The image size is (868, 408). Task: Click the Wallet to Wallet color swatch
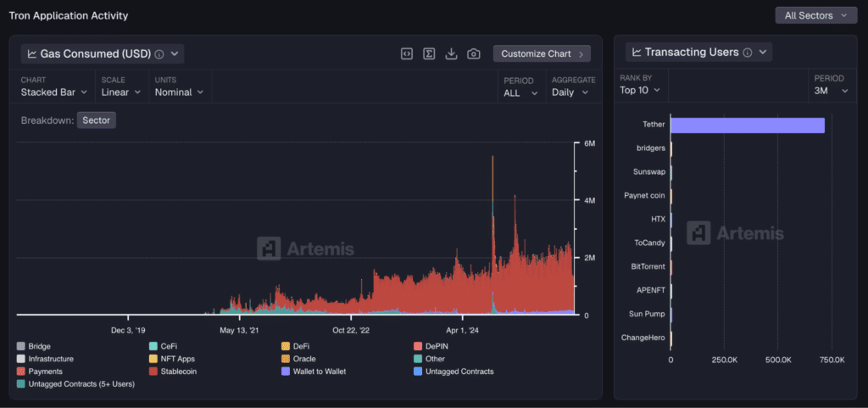[x=285, y=372]
